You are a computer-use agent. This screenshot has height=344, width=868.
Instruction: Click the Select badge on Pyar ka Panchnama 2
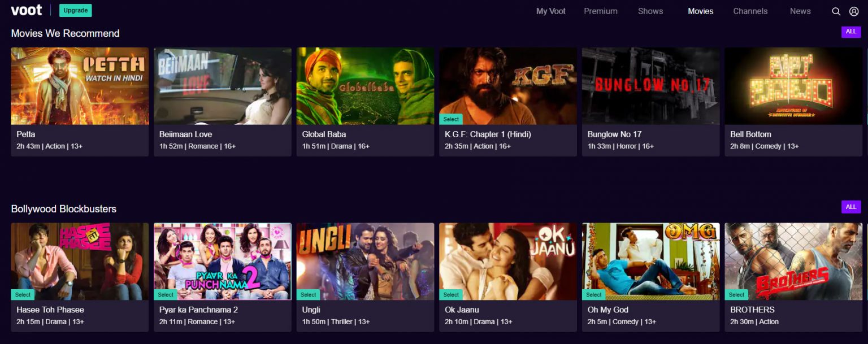click(166, 294)
